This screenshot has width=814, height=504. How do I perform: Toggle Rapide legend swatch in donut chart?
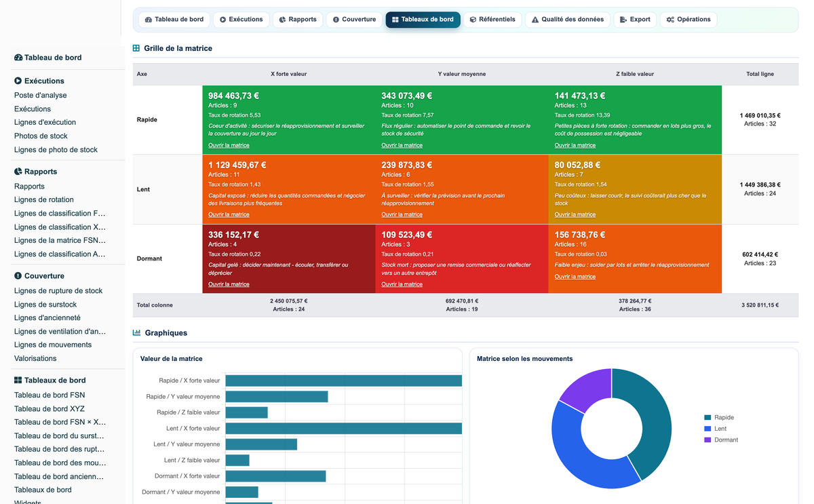[x=708, y=418]
